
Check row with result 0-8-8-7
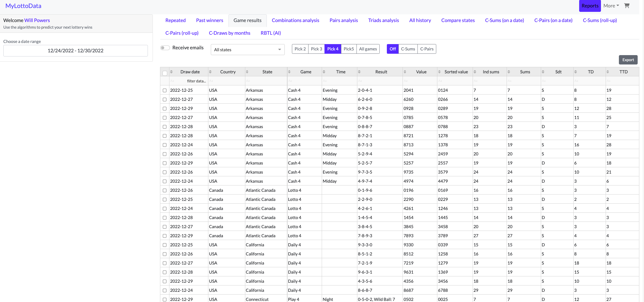click(x=165, y=127)
